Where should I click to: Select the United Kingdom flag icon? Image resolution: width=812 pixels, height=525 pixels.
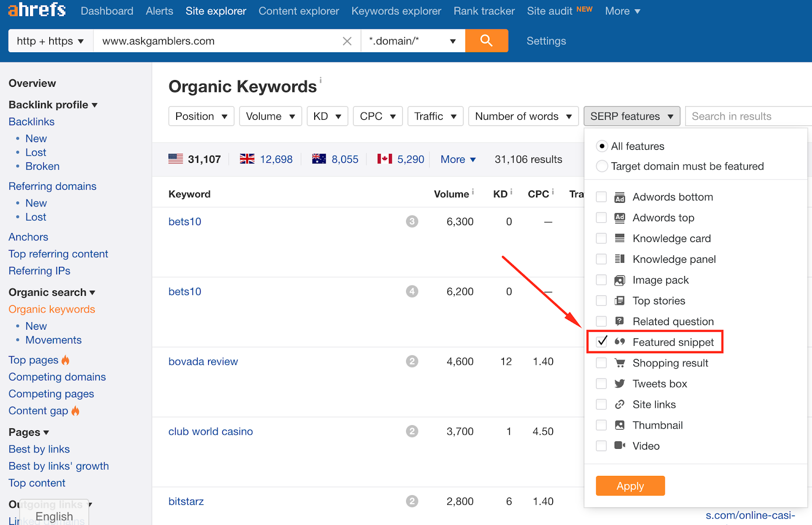(247, 159)
